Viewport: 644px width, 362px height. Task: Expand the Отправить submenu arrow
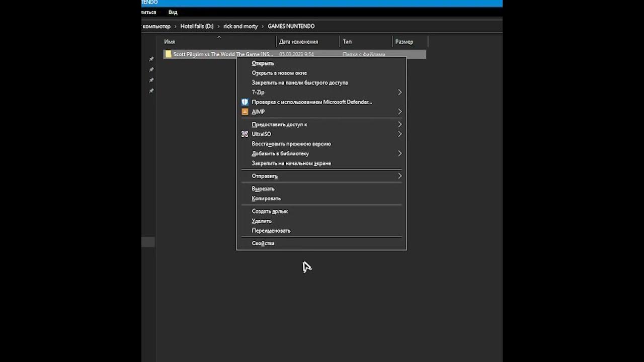[x=400, y=176]
